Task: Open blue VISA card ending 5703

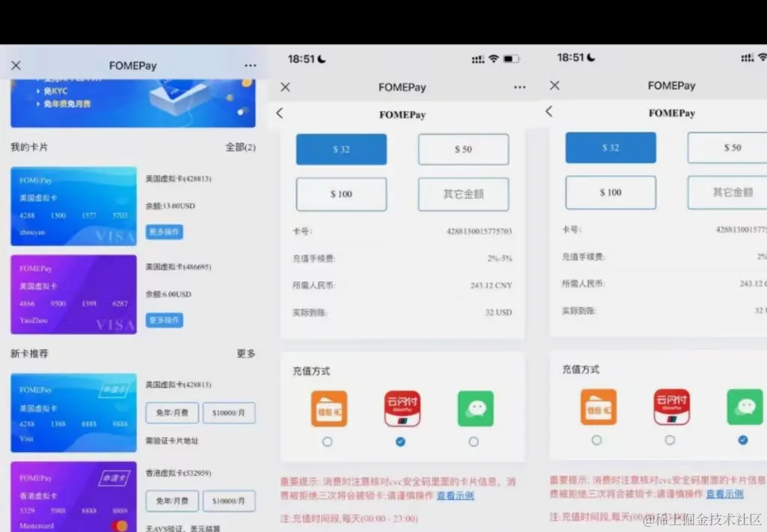Action: (x=74, y=207)
